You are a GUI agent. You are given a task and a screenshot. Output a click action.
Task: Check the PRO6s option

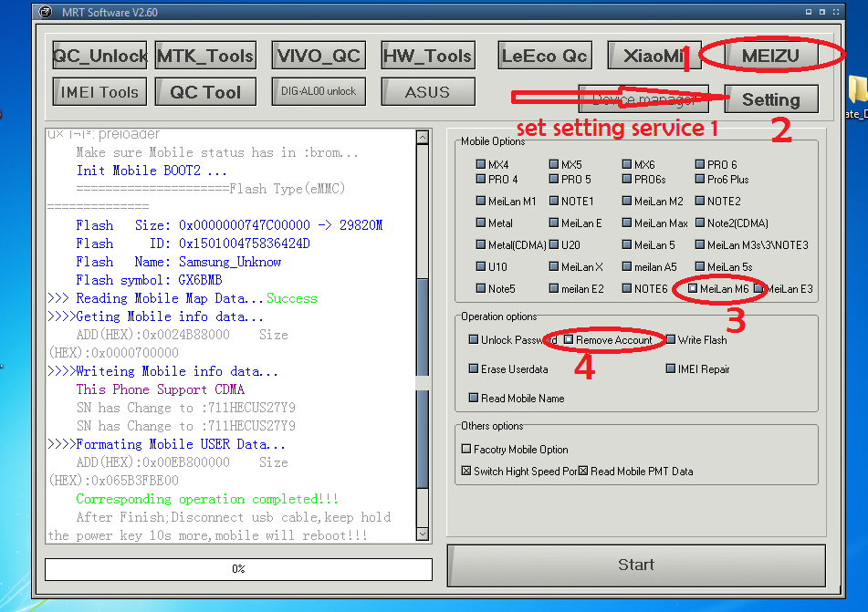click(627, 180)
